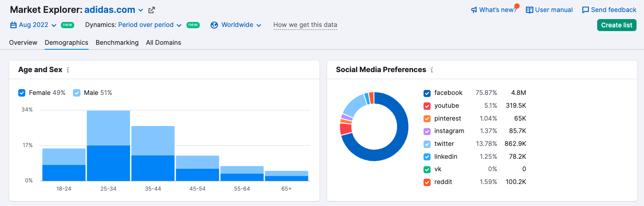Viewport: 644px width, 206px height.
Task: Click the 55-64 age bar
Action: [242, 174]
